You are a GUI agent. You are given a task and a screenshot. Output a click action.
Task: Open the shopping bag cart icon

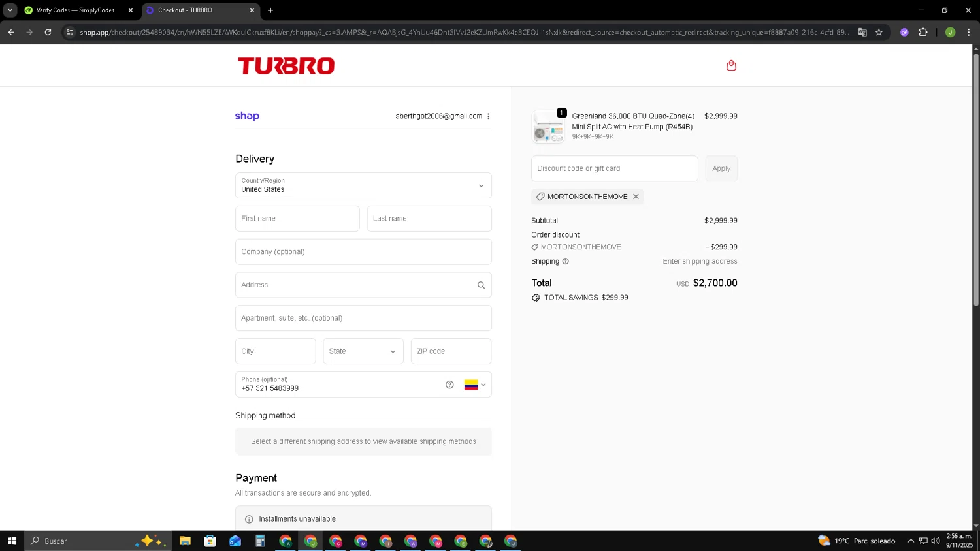[731, 65]
